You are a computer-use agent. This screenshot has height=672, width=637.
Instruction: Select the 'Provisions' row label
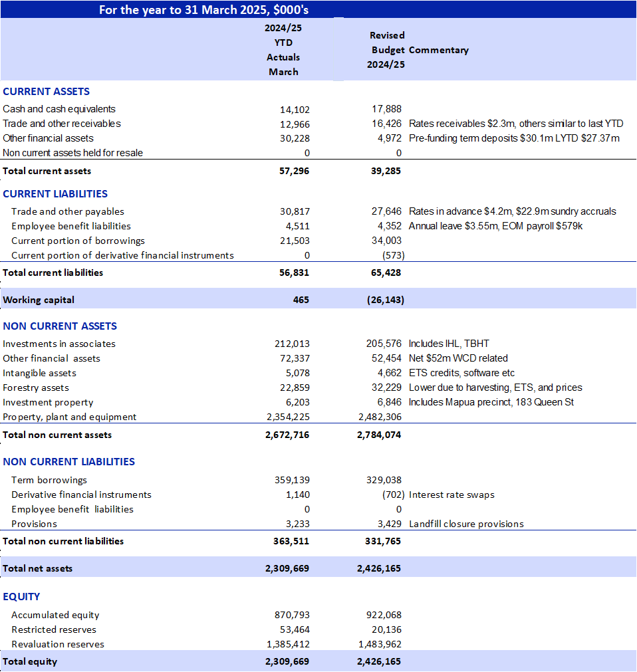[35, 524]
